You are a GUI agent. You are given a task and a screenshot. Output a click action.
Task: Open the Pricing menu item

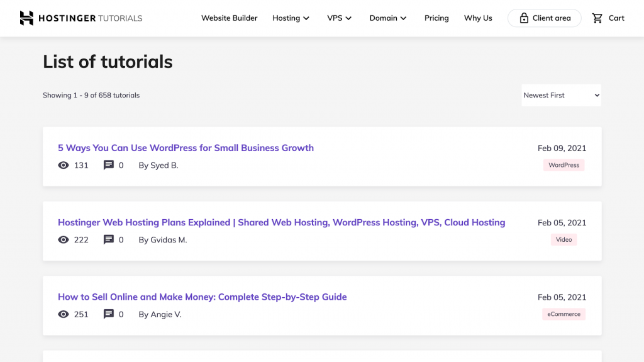pos(436,18)
